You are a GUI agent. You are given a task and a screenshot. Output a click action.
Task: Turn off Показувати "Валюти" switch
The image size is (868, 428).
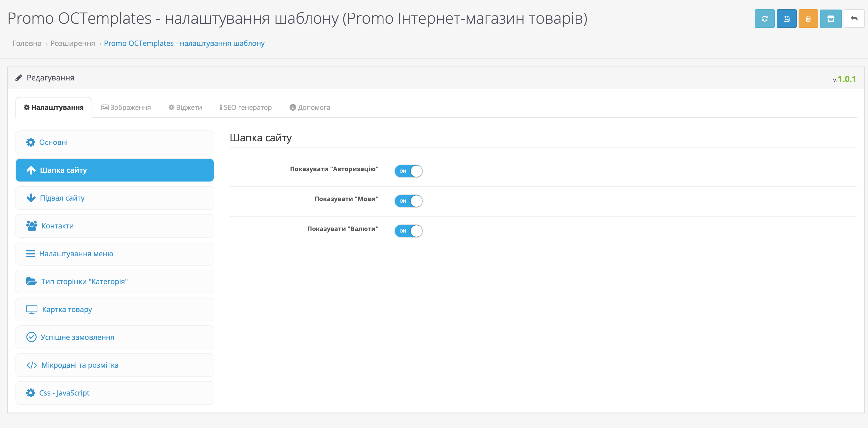point(408,231)
